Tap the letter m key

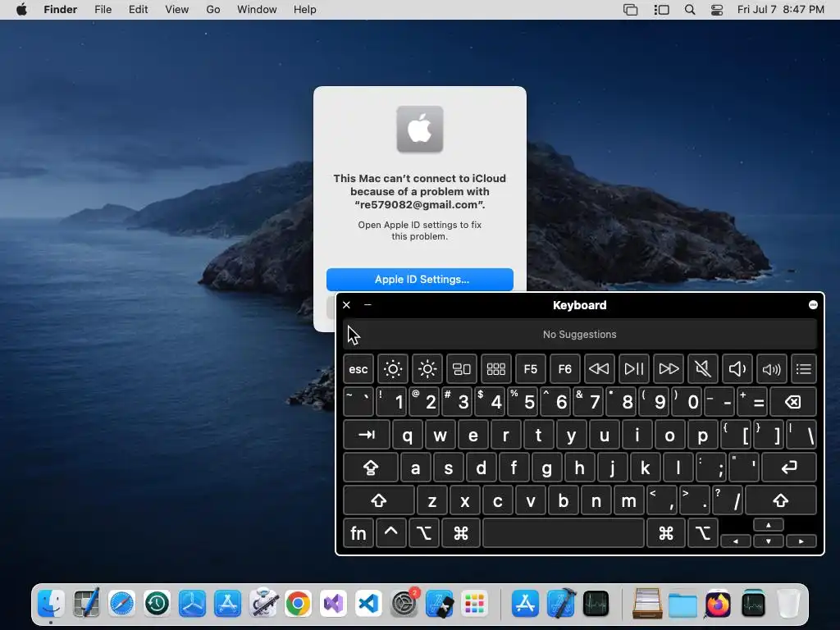click(x=628, y=500)
